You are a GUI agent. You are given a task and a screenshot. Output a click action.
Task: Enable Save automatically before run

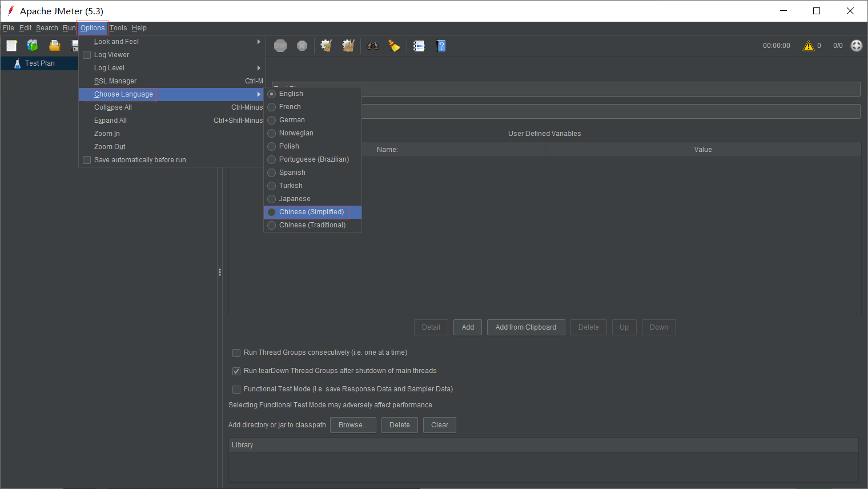coord(87,160)
